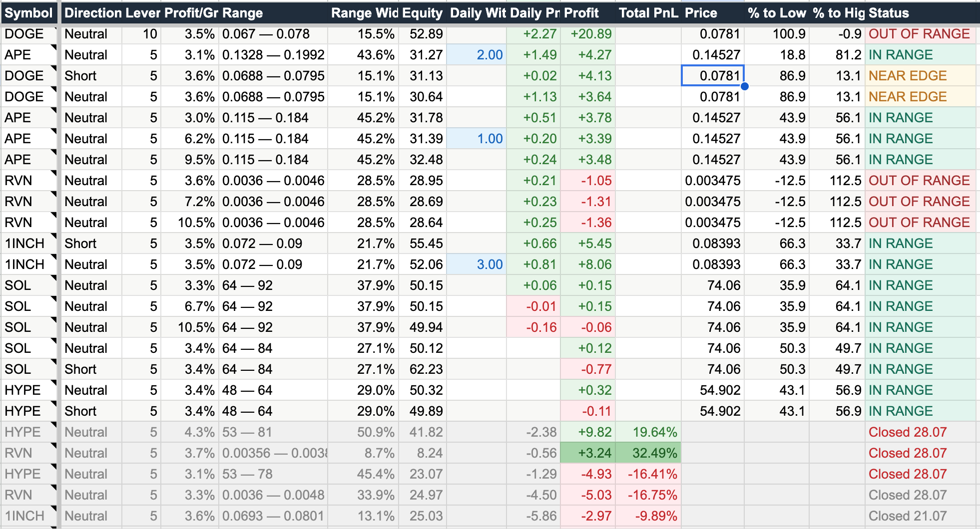Click the profit cell showing +4.13
The image size is (980, 529).
tap(588, 76)
